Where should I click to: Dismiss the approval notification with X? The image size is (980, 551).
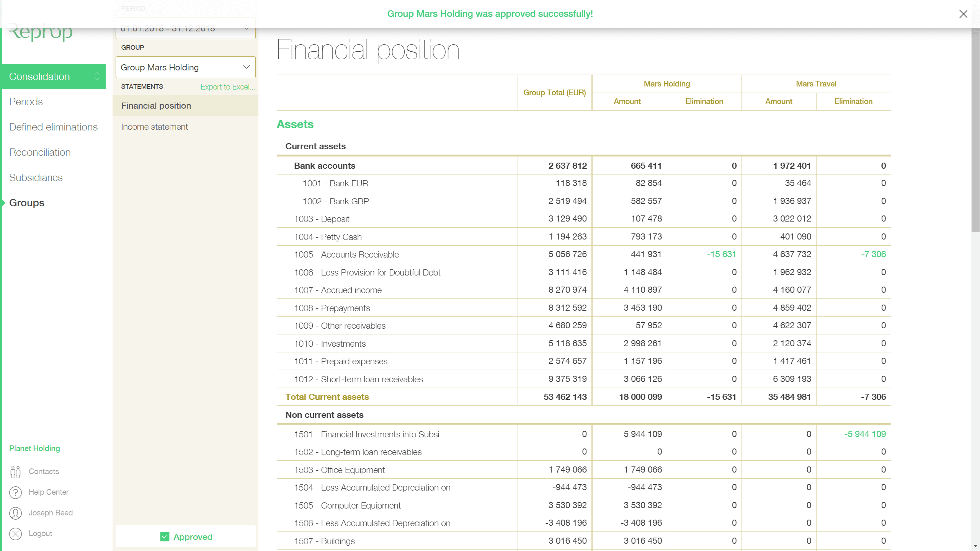pos(963,14)
